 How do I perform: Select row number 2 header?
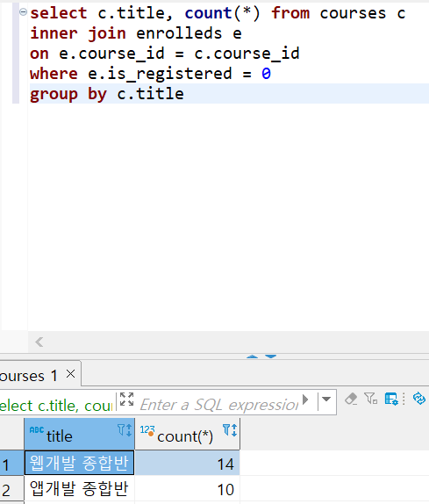[x=12, y=489]
